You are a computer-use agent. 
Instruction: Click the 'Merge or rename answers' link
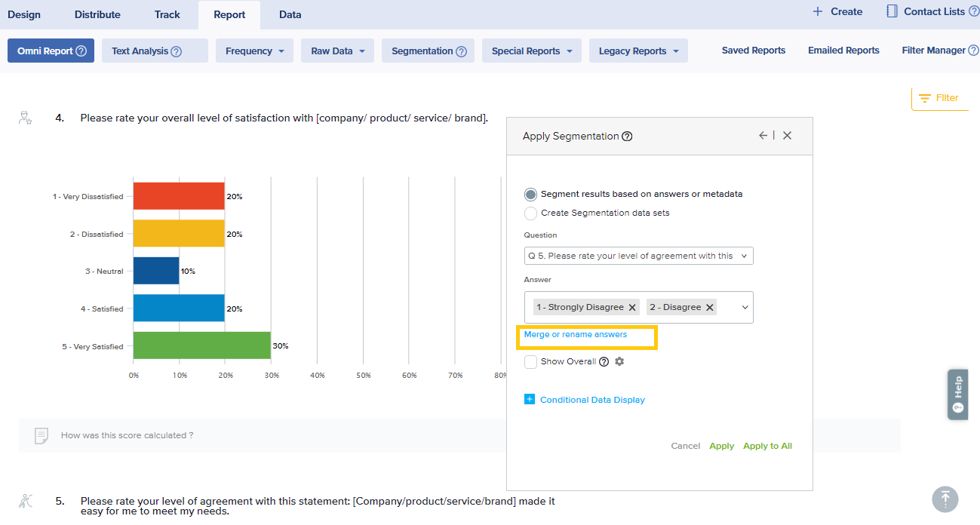tap(576, 335)
